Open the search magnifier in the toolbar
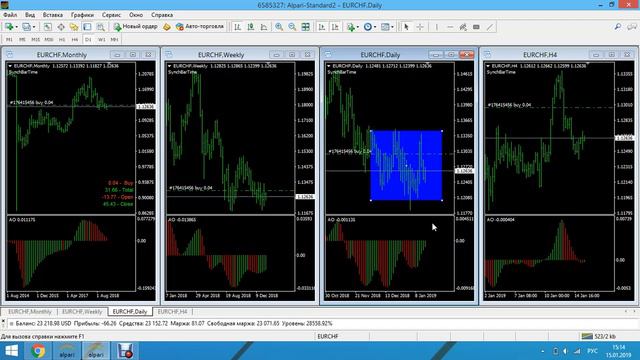This screenshot has height=360, width=640. [x=618, y=27]
